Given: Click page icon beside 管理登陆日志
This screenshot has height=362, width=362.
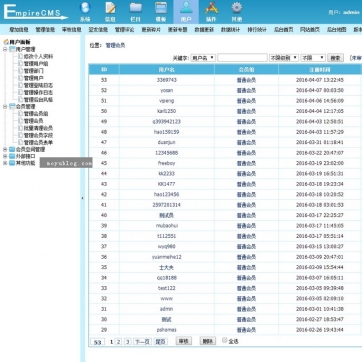Looking at the screenshot, I should click(20, 85).
